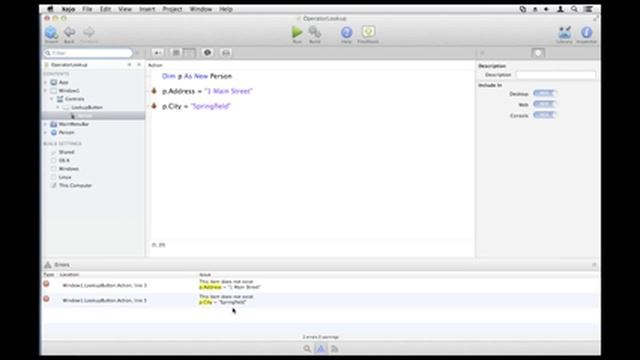Open the File menu
This screenshot has width=640, height=360.
(x=87, y=9)
